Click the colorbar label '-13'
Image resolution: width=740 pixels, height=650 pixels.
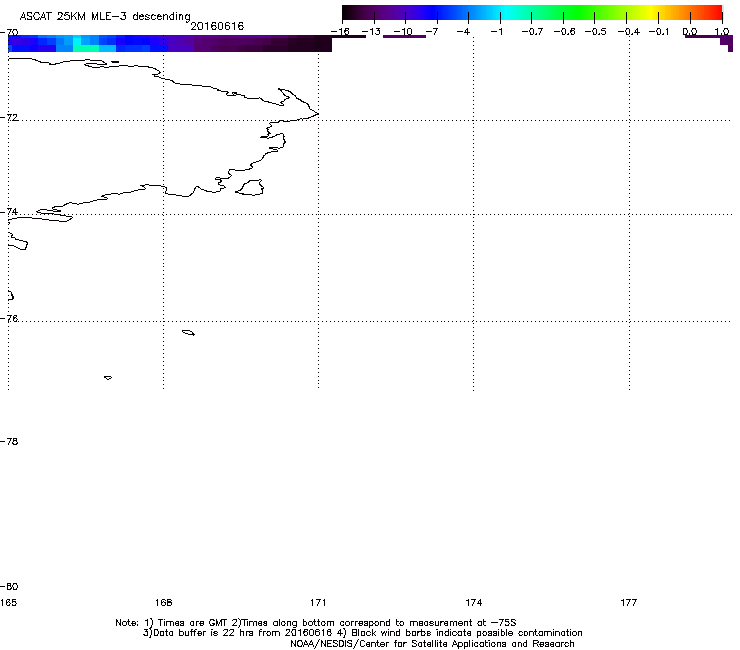coord(371,32)
